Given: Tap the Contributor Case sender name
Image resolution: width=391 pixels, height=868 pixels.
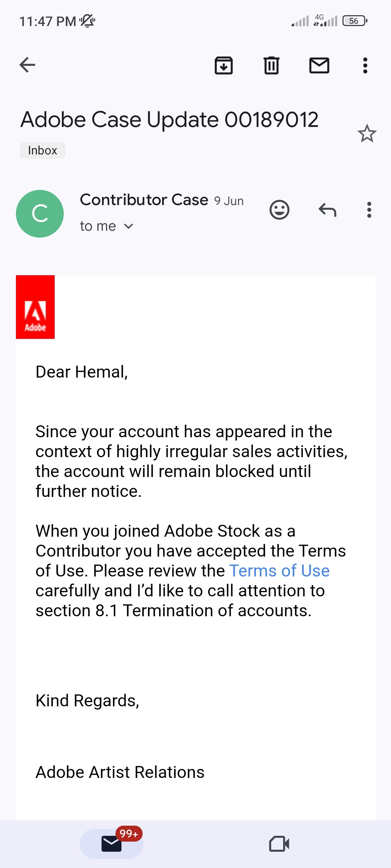Looking at the screenshot, I should [144, 200].
